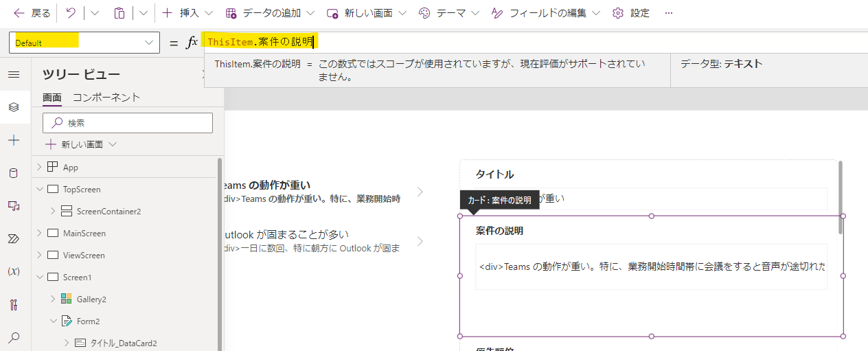Select the Outlook が固まることが多い gallery title

[x=287, y=234]
